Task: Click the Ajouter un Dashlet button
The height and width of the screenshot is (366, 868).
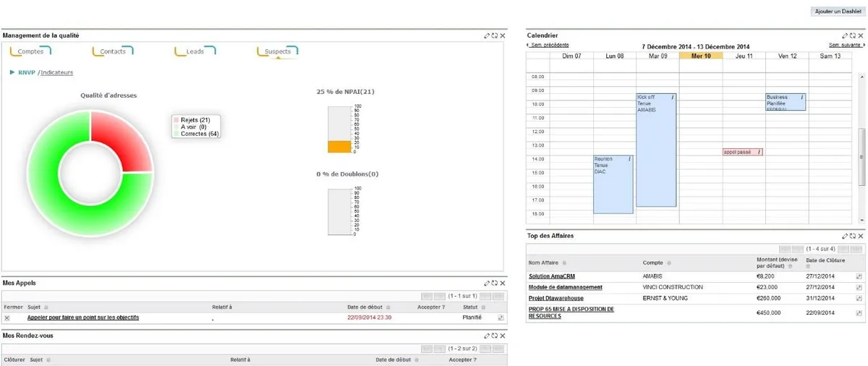Action: (838, 12)
